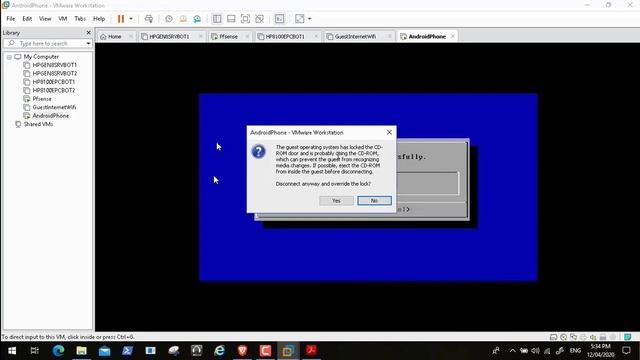Click the sound card status icon
The height and width of the screenshot is (360, 640).
[x=593, y=337]
